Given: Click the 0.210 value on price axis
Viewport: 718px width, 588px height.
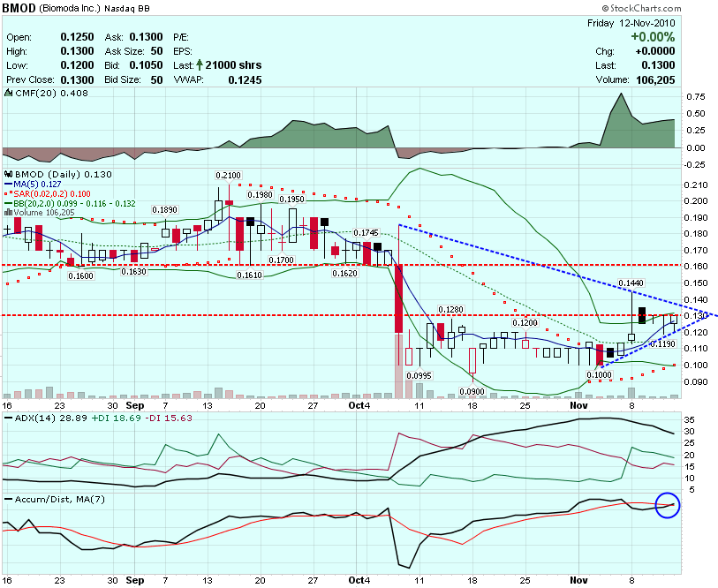Looking at the screenshot, I should (x=696, y=185).
